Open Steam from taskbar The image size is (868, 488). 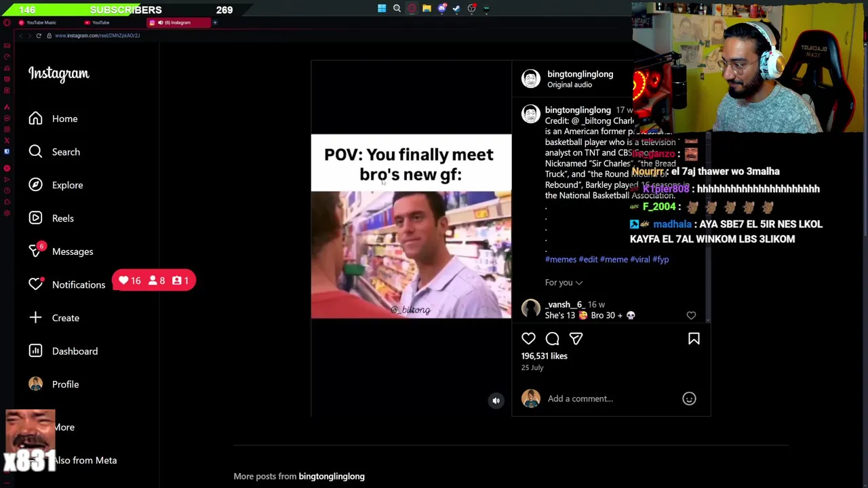tap(456, 9)
